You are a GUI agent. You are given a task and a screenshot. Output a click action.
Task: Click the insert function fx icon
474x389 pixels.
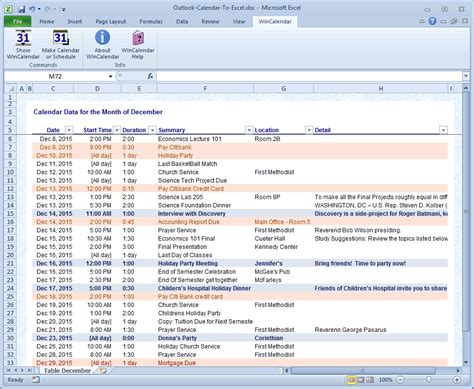point(150,76)
